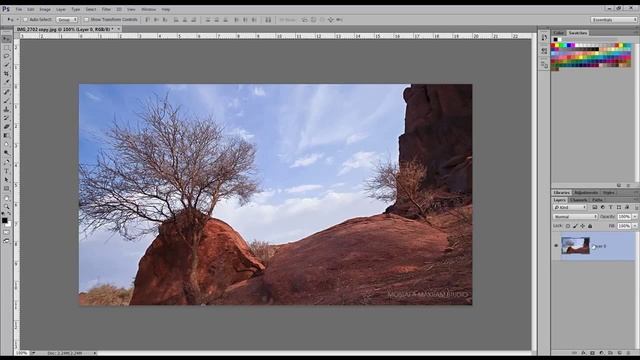Open the status bar info arrow
The image size is (640, 360).
95,353
